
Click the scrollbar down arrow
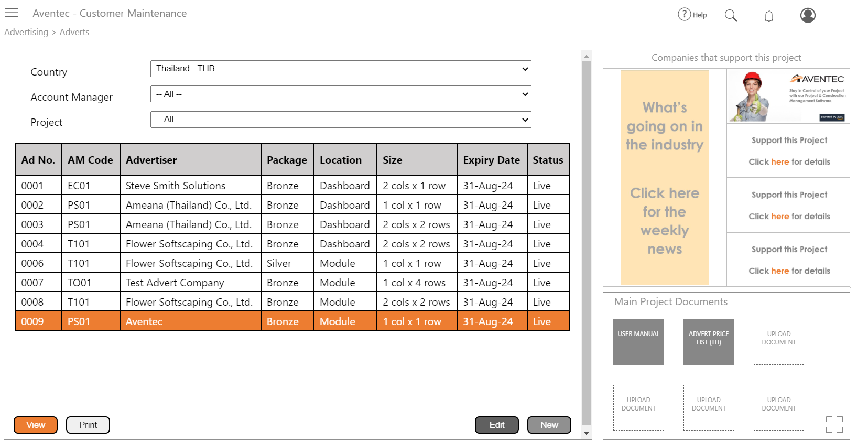pos(587,434)
